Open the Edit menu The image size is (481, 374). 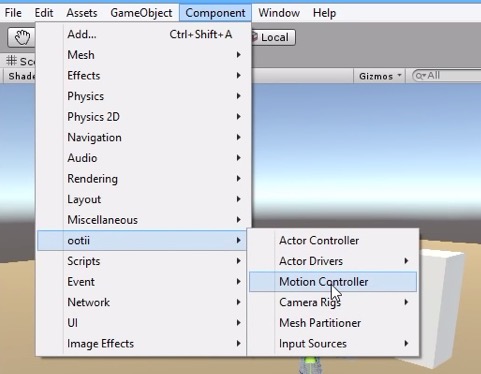[44, 13]
